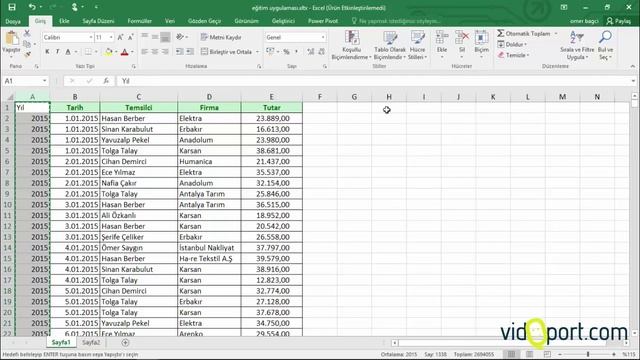Switch to the Ekle tab

64,21
